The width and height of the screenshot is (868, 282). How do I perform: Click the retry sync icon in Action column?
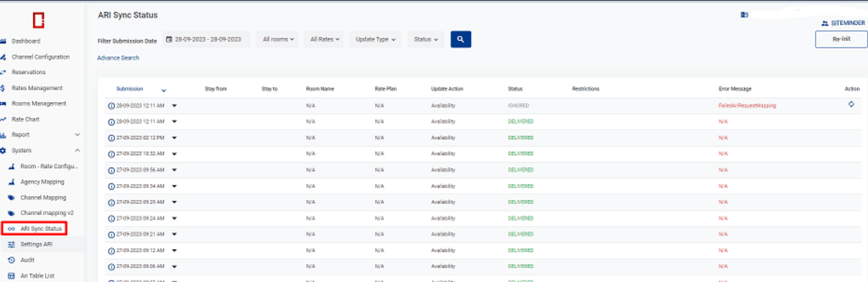click(851, 104)
